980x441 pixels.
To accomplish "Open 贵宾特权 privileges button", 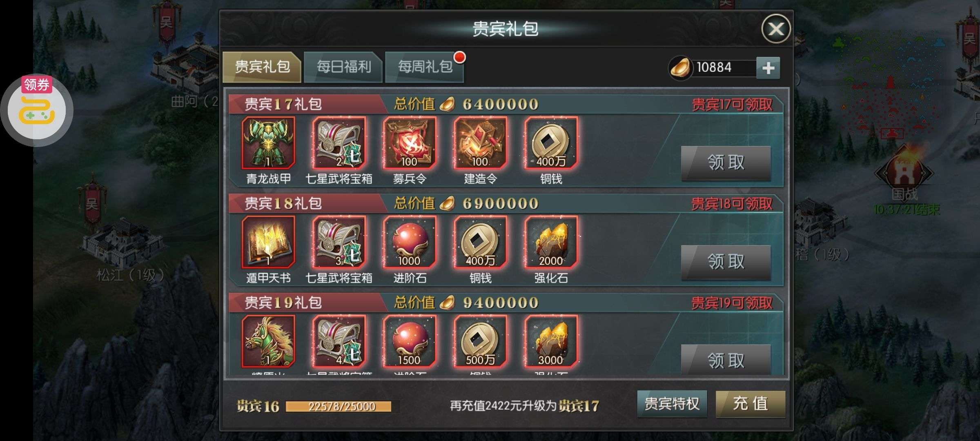I will pos(672,404).
